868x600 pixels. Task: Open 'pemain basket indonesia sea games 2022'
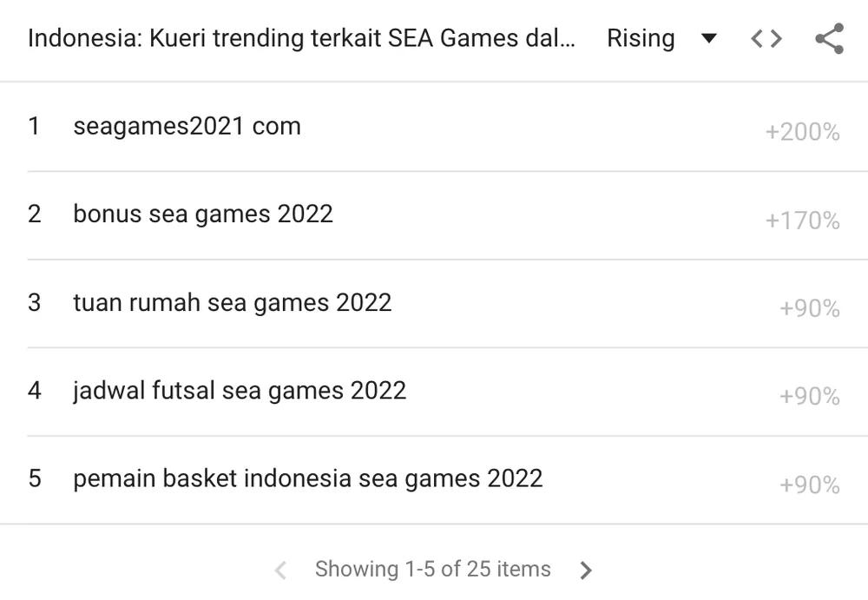(308, 478)
